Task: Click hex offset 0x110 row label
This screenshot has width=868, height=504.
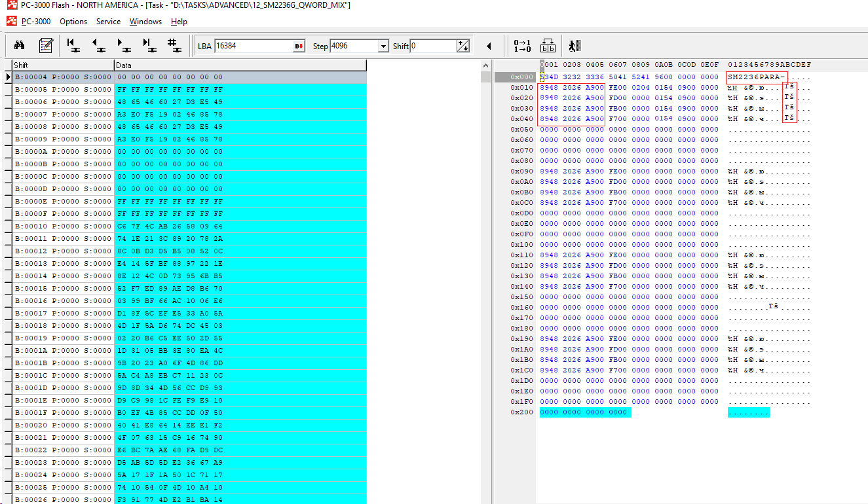Action: 522,255
